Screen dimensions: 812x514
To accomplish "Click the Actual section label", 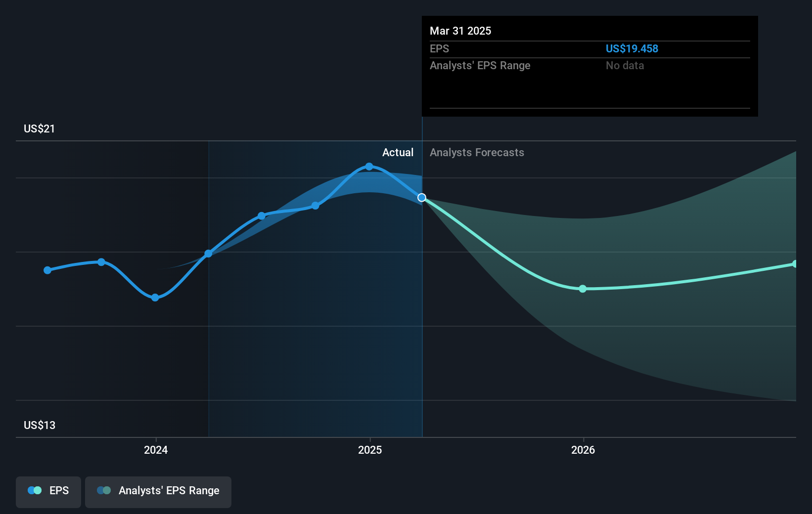I will point(398,152).
